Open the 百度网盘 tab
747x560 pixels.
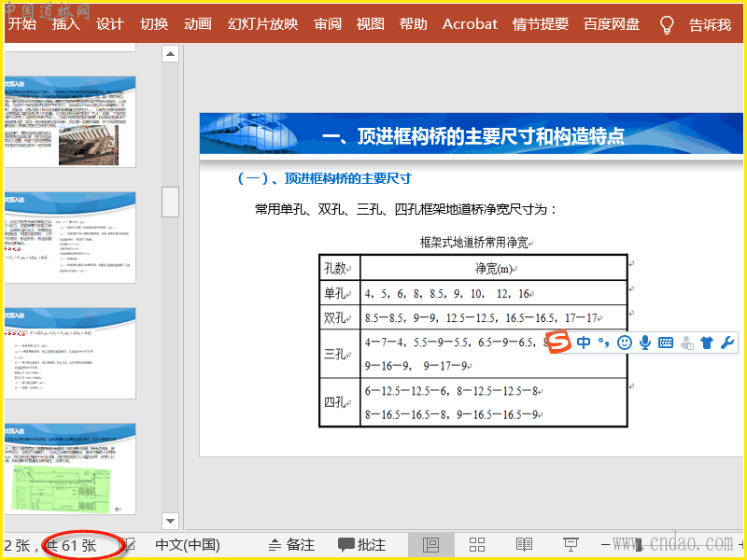tap(612, 24)
